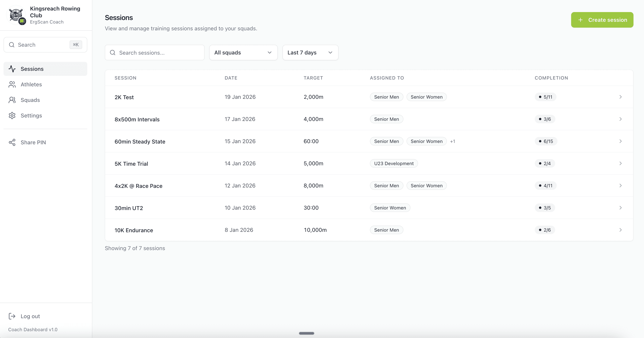Viewport: 644px width, 338px height.
Task: Open the Last 7 days filter dropdown
Action: coord(310,53)
